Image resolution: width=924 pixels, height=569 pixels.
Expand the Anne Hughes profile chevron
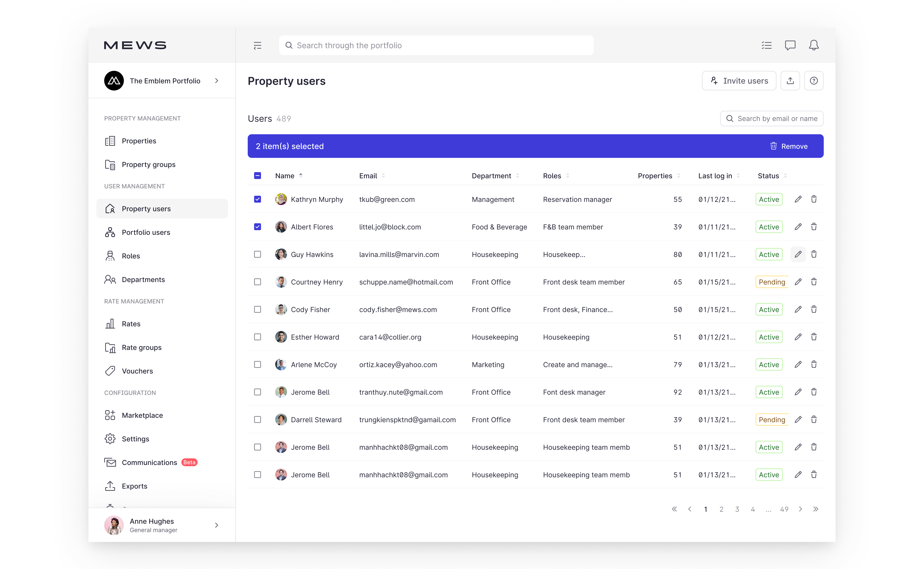tap(217, 525)
